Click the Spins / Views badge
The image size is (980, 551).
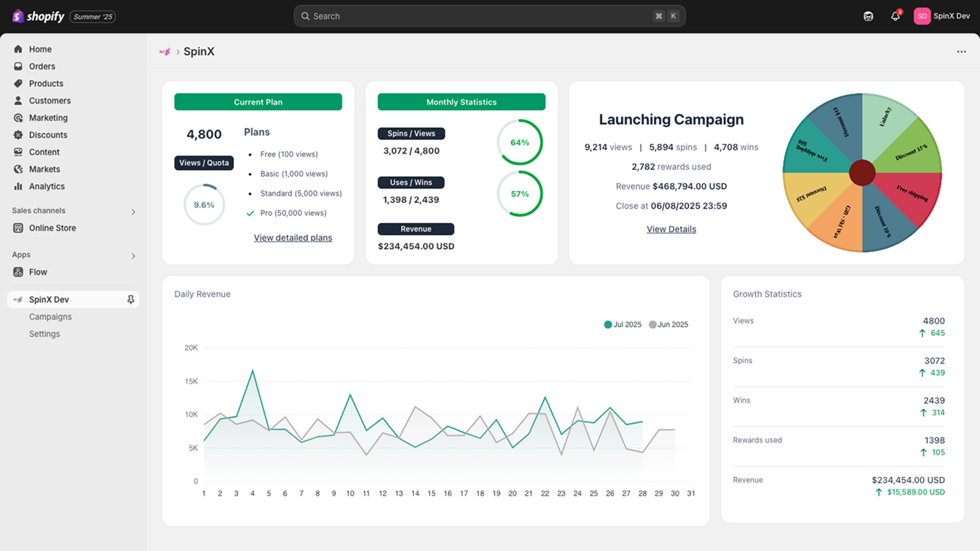[x=411, y=133]
